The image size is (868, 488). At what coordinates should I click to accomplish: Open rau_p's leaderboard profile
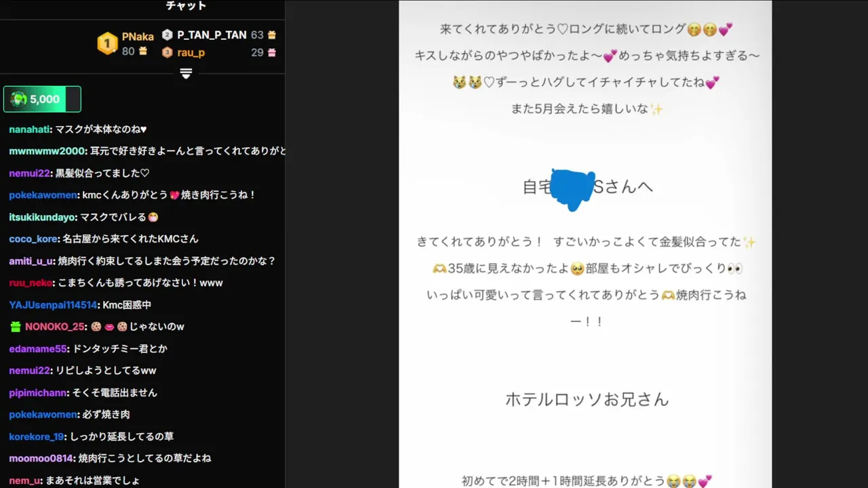click(x=191, y=52)
